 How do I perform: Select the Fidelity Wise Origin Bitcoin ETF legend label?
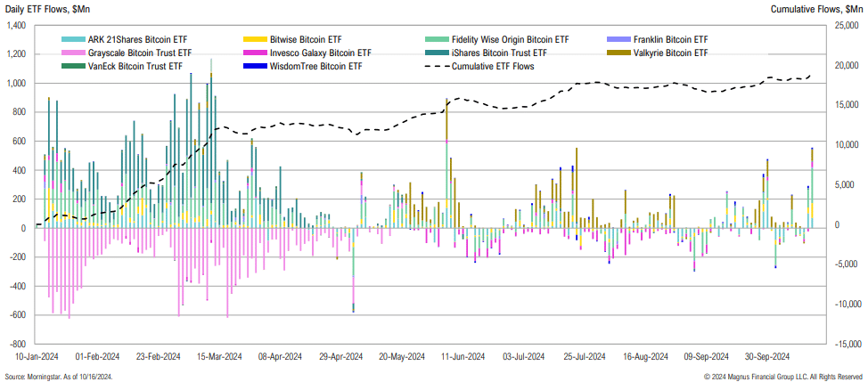[512, 40]
